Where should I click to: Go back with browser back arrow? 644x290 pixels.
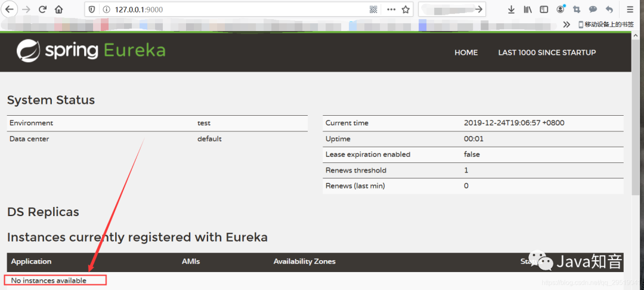9,9
